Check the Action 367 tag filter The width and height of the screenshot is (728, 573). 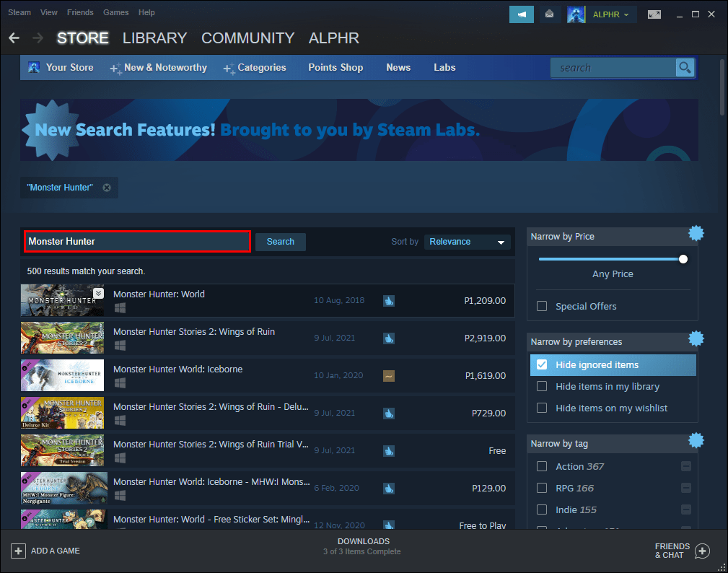click(541, 466)
